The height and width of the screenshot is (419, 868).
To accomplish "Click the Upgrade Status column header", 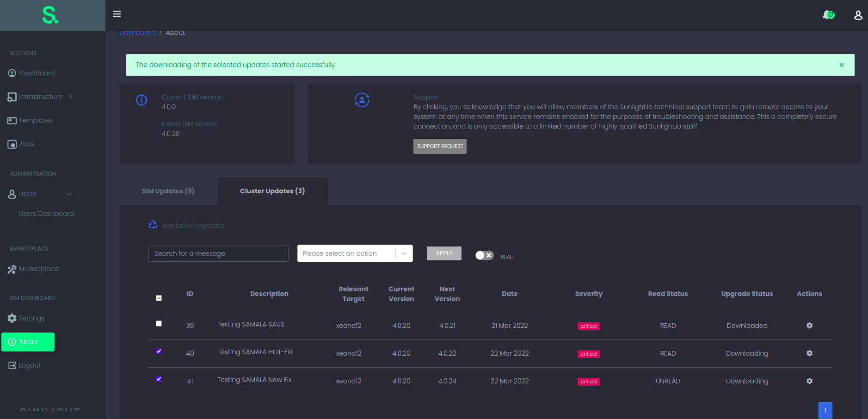I will (x=747, y=294).
